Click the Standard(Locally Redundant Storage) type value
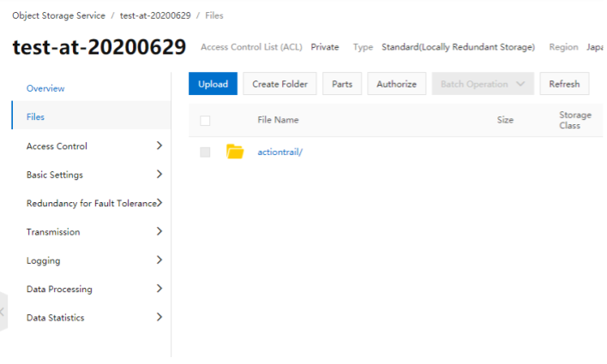 tap(459, 47)
